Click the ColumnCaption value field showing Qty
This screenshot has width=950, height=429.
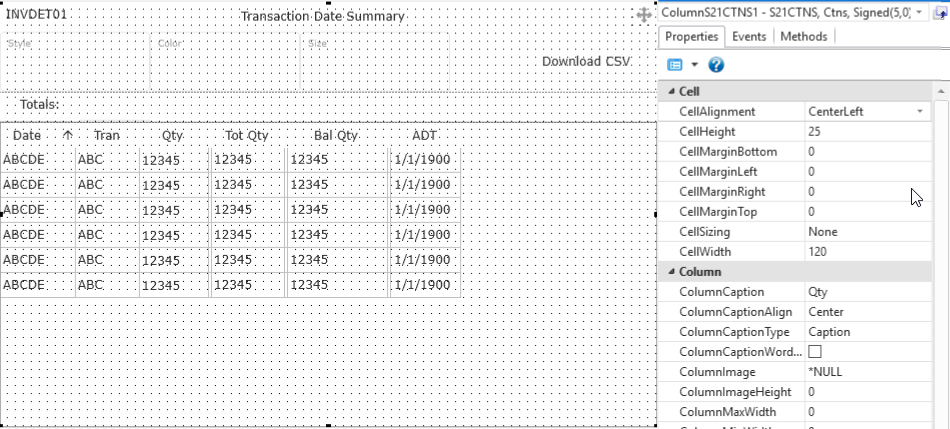[865, 292]
